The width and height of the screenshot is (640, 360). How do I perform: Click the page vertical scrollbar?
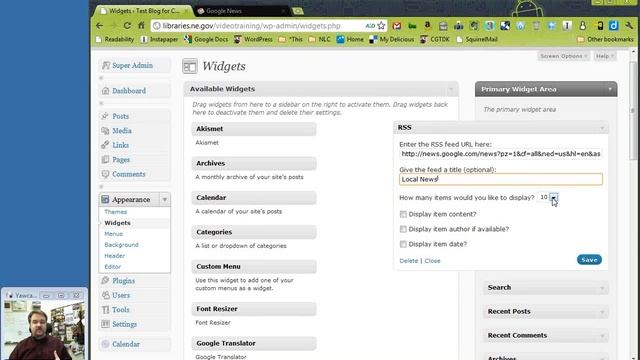(633, 110)
